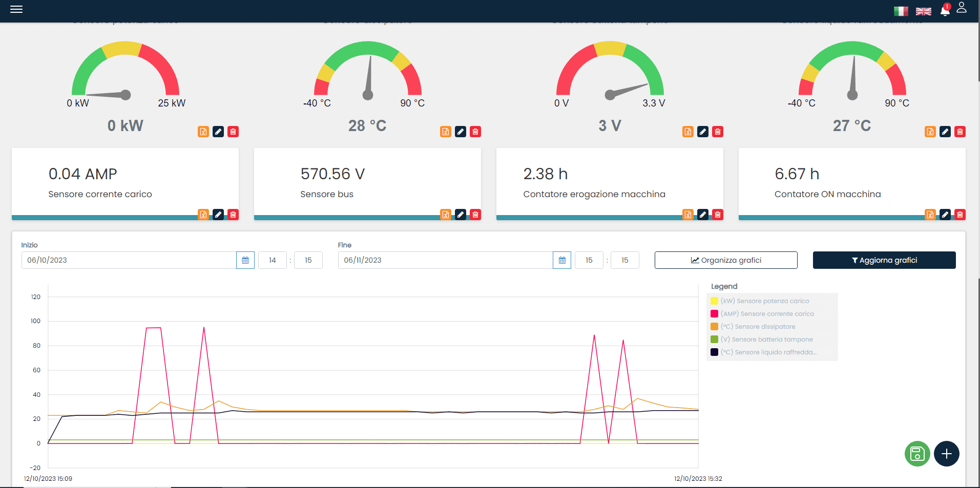Delete the 3 V gauge widget
980x488 pixels.
click(x=718, y=132)
